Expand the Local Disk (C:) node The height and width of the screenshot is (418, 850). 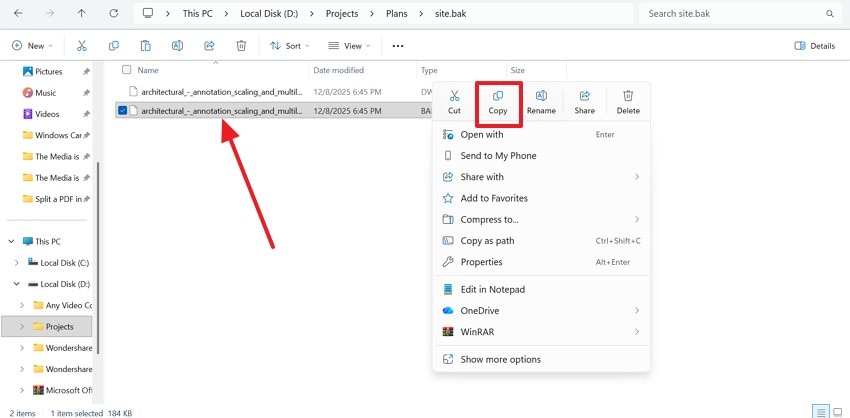[17, 262]
